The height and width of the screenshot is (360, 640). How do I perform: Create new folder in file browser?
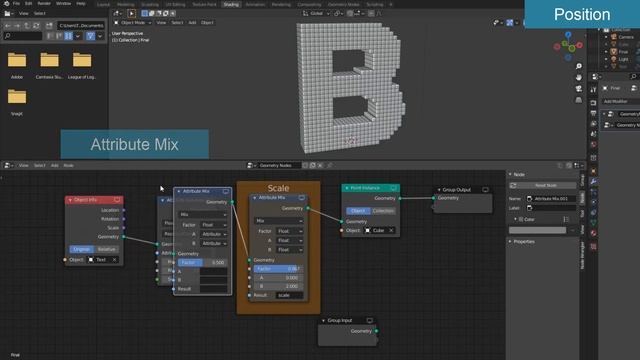point(49,25)
